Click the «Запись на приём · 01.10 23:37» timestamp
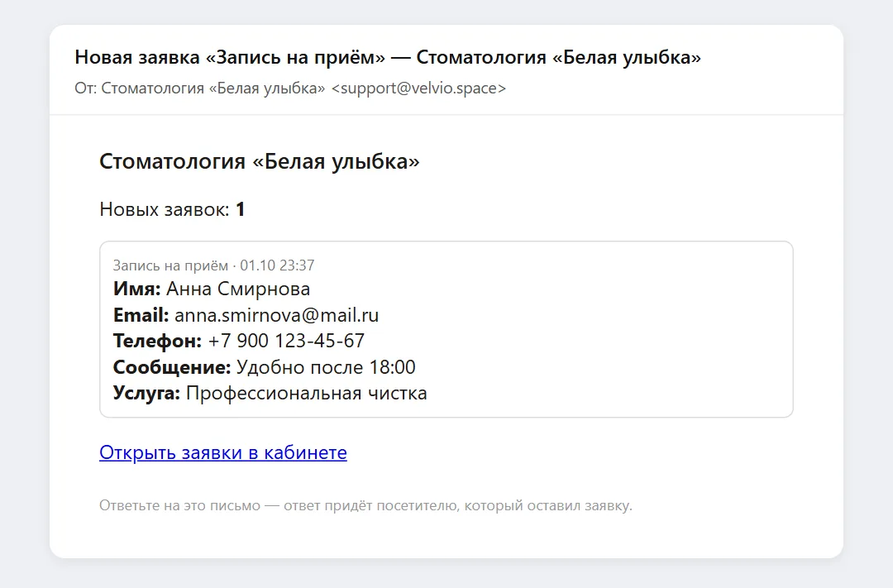 click(213, 265)
